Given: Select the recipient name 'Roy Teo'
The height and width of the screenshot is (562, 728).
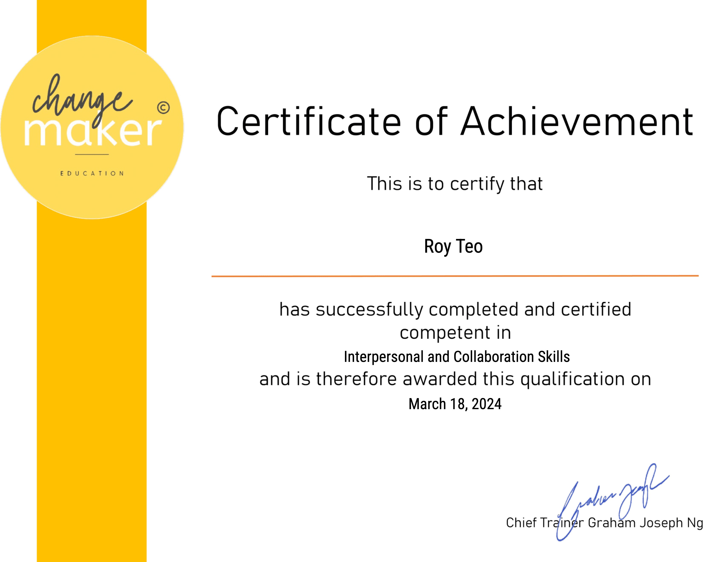Looking at the screenshot, I should (453, 247).
